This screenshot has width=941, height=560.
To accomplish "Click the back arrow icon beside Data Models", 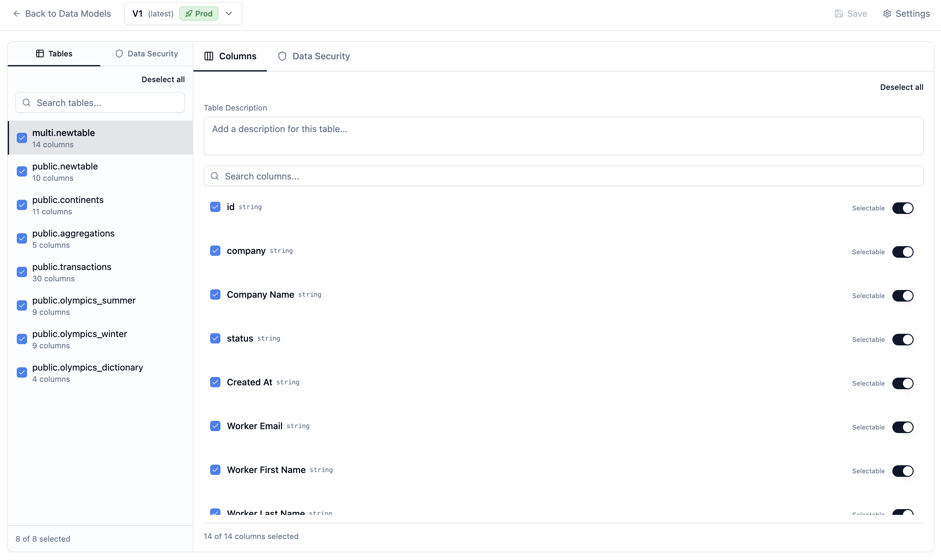I will (16, 14).
